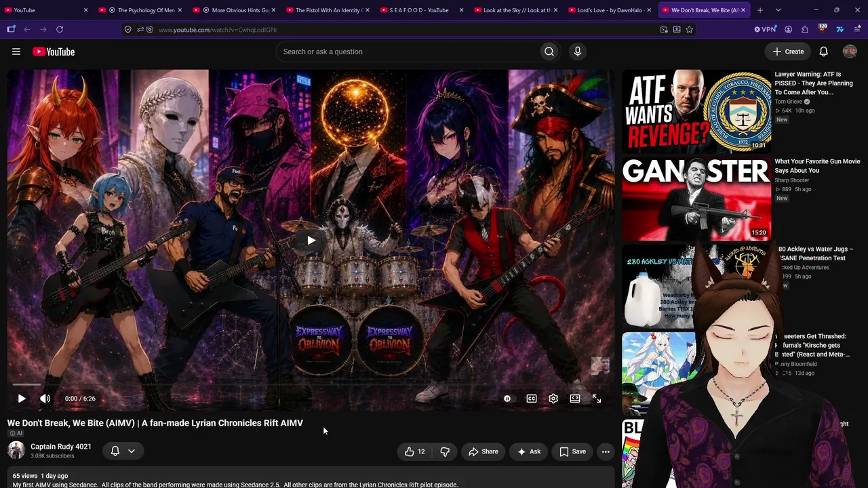Start voice search with microphone icon
The width and height of the screenshot is (868, 488).
coord(578,52)
